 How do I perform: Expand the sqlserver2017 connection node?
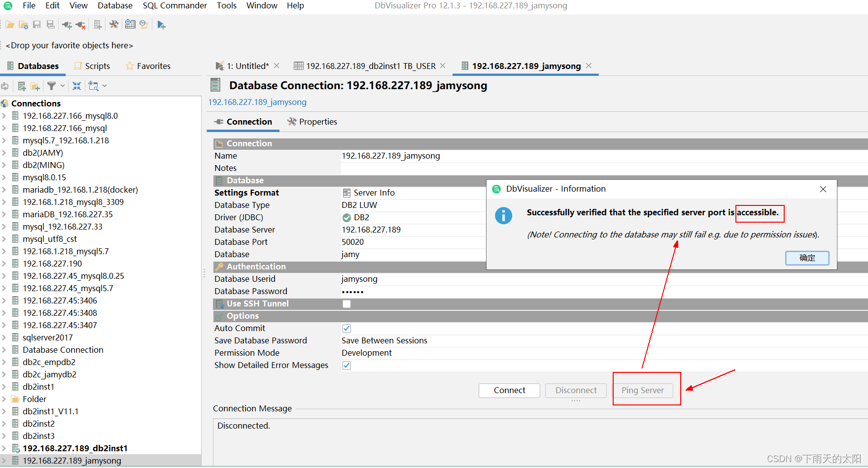(4, 337)
